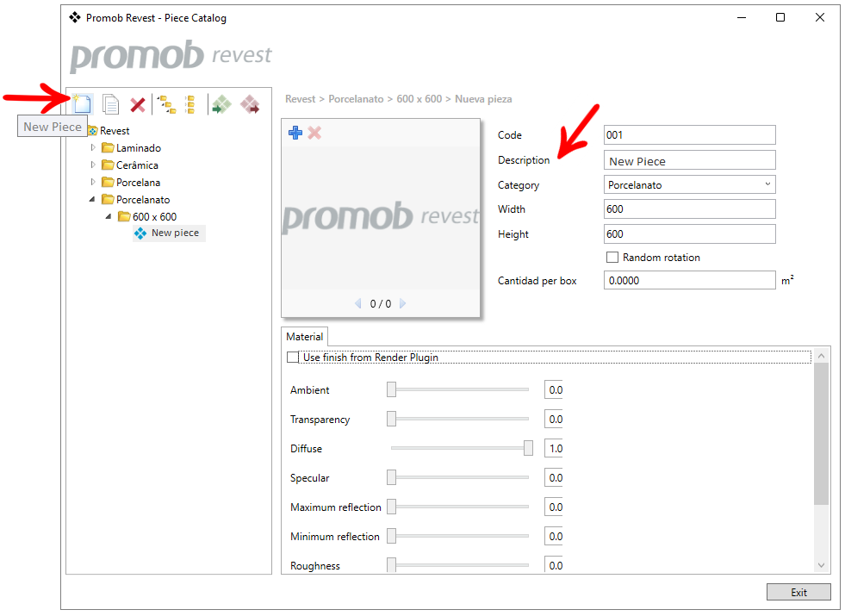Expand the Cerâmica tree node

pyautogui.click(x=93, y=165)
